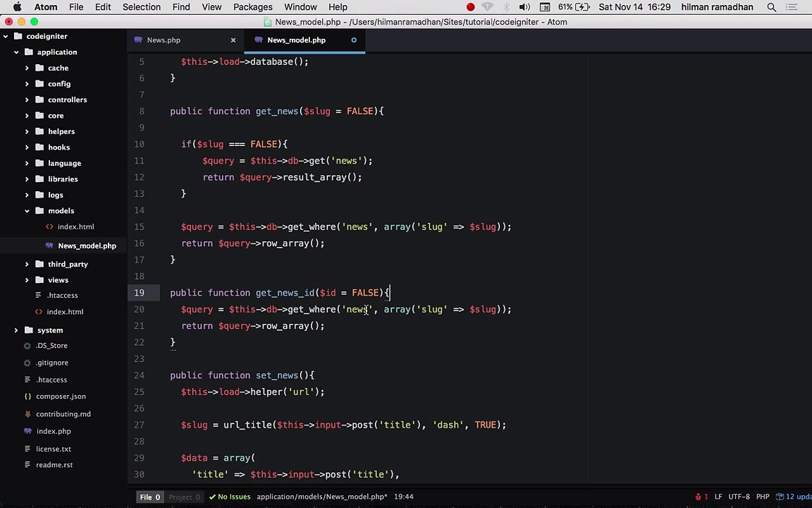Open the File menu

(x=76, y=7)
